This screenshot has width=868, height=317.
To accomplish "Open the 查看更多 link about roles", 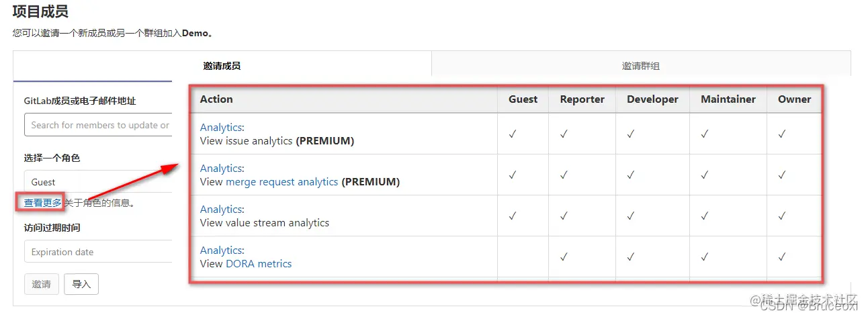I will [x=43, y=202].
